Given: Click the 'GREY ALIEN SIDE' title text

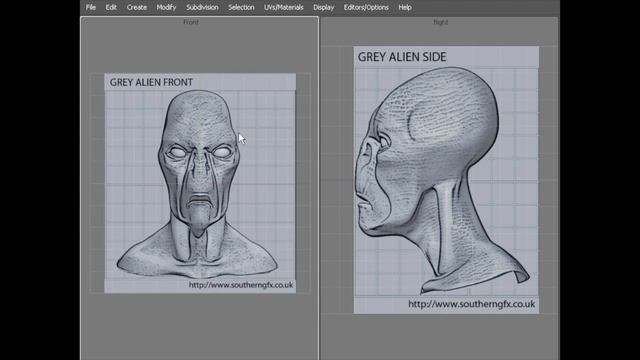Looking at the screenshot, I should click(x=402, y=57).
